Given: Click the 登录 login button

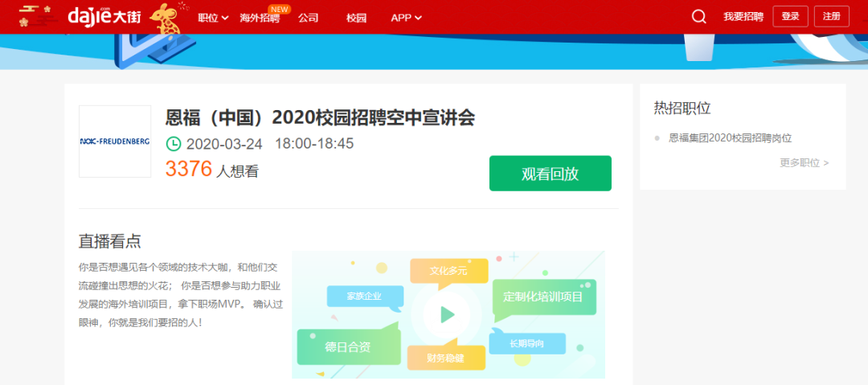Looking at the screenshot, I should pos(790,17).
